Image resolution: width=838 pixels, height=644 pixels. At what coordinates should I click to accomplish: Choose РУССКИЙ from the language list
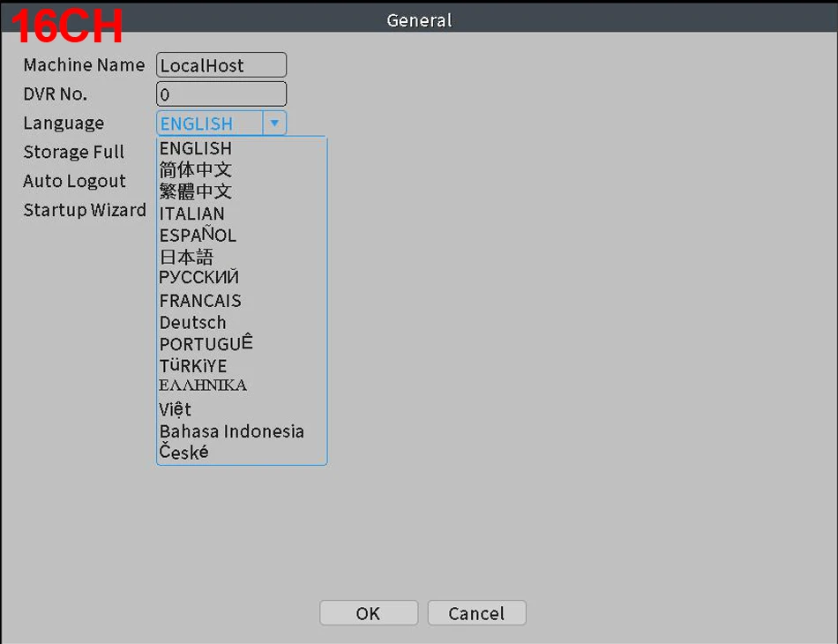click(x=198, y=278)
